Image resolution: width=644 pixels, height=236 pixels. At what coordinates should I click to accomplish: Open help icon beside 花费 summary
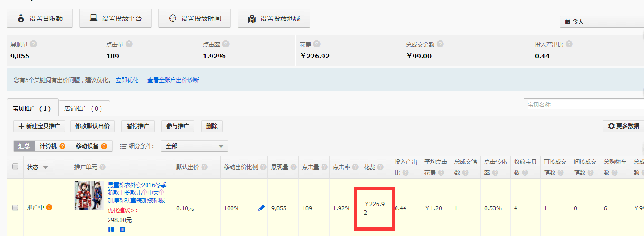tap(317, 44)
